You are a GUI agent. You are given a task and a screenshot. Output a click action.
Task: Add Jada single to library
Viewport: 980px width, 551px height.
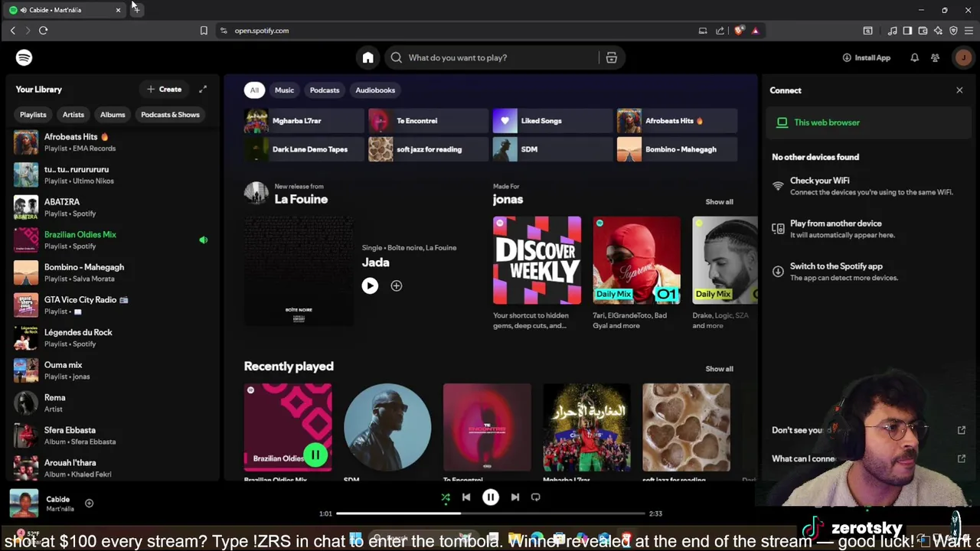click(x=396, y=285)
